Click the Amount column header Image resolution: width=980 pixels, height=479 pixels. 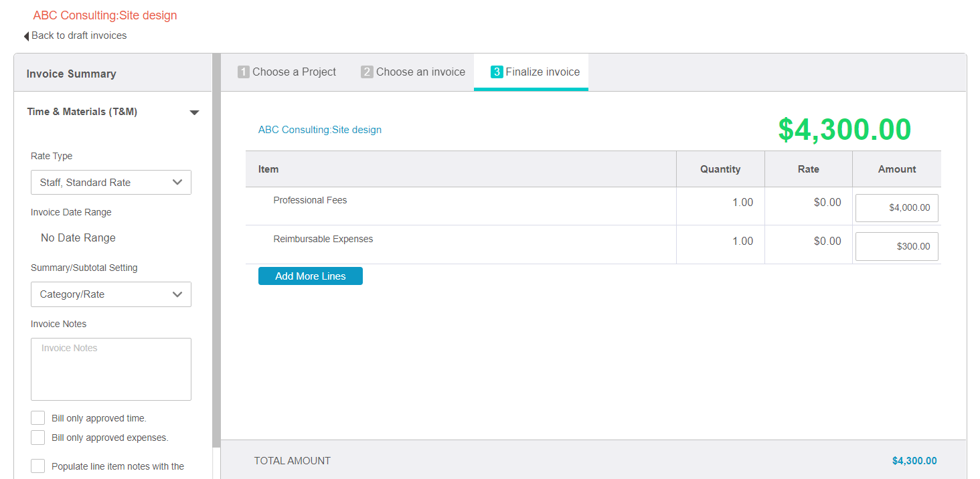897,169
